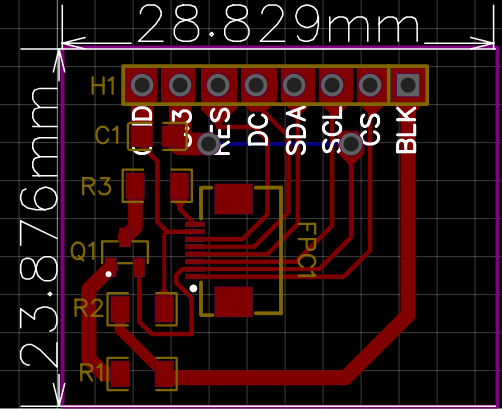The height and width of the screenshot is (409, 502).
Task: Select the header pad above SDA label
Action: point(294,85)
